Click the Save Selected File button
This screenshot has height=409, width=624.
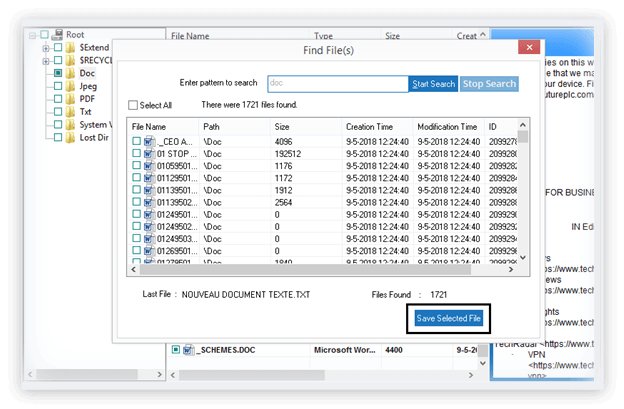click(x=449, y=318)
